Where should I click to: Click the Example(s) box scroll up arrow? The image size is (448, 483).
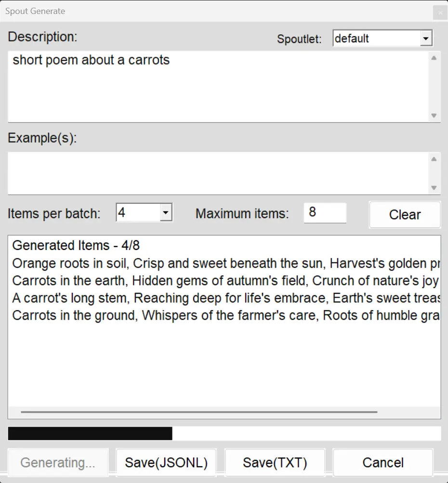pyautogui.click(x=434, y=159)
